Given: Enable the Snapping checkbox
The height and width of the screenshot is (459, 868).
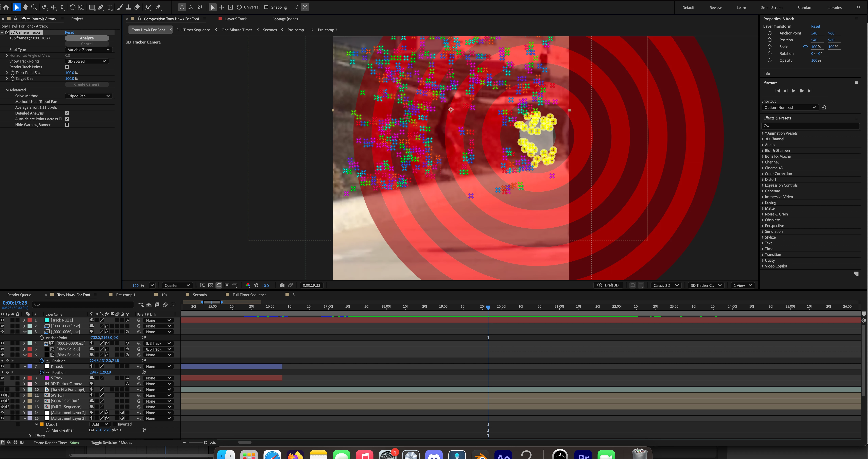Looking at the screenshot, I should point(266,7).
